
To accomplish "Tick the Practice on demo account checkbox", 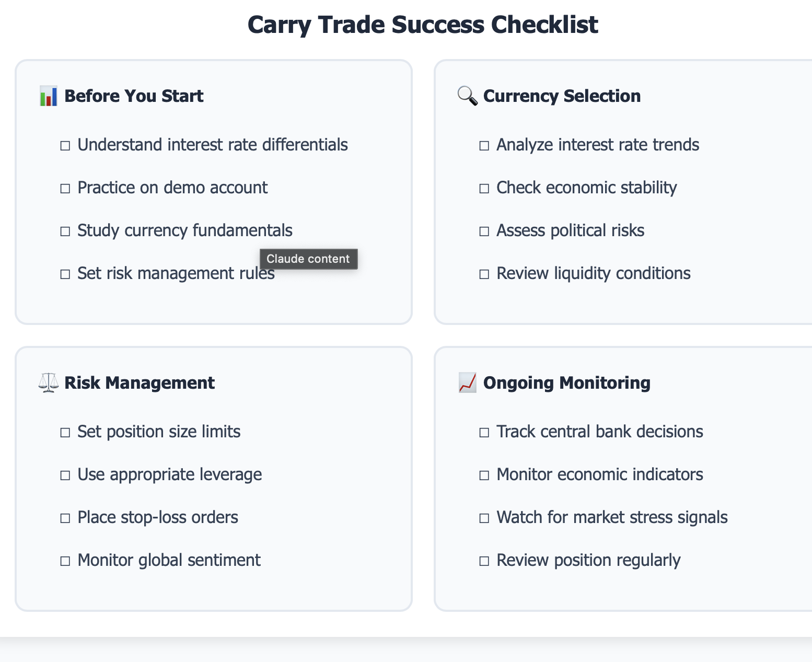I will pos(65,189).
